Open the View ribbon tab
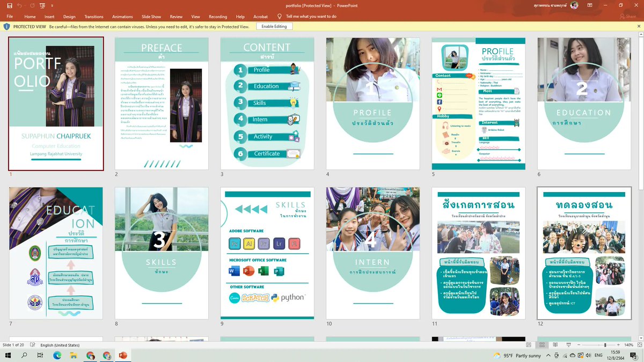The width and height of the screenshot is (644, 362). point(196,17)
